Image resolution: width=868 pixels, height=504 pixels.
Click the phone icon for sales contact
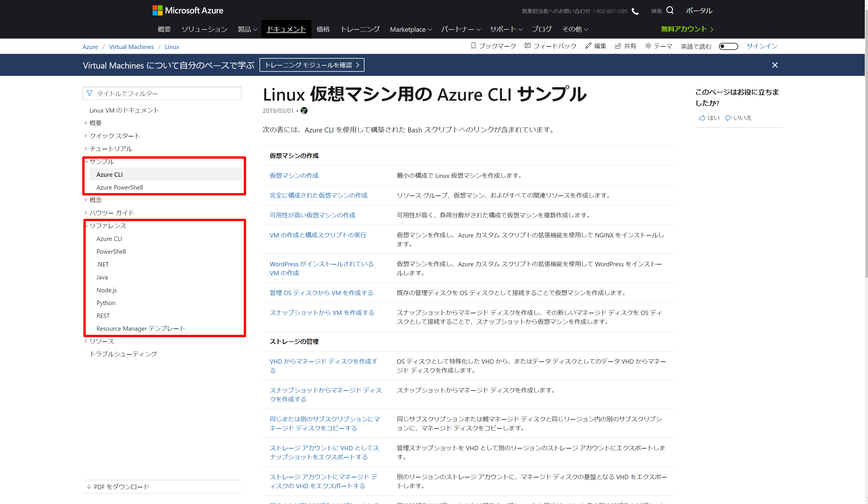coord(635,11)
